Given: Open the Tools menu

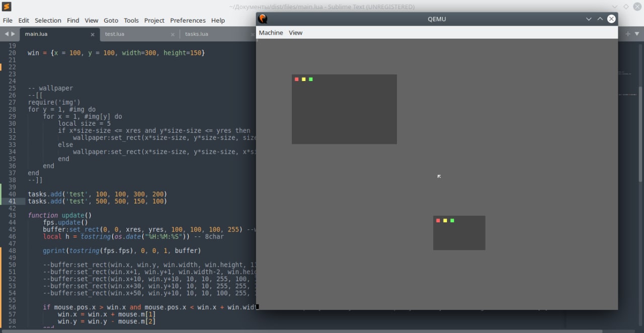Looking at the screenshot, I should pos(131,21).
